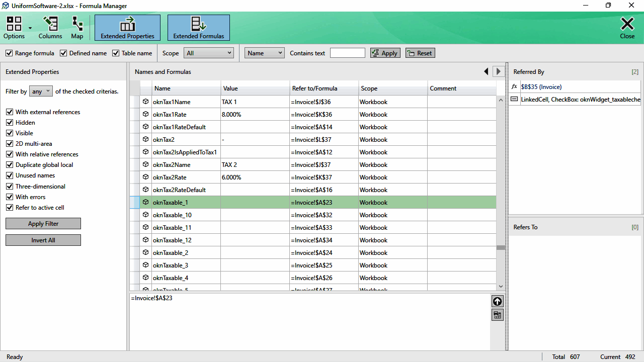Disable the With errors checkbox
This screenshot has height=362, width=644.
click(9, 197)
